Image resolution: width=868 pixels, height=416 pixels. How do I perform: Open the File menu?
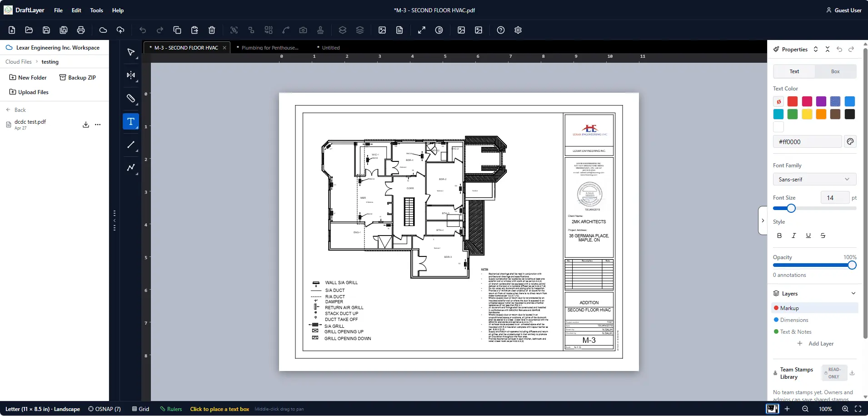pos(58,10)
